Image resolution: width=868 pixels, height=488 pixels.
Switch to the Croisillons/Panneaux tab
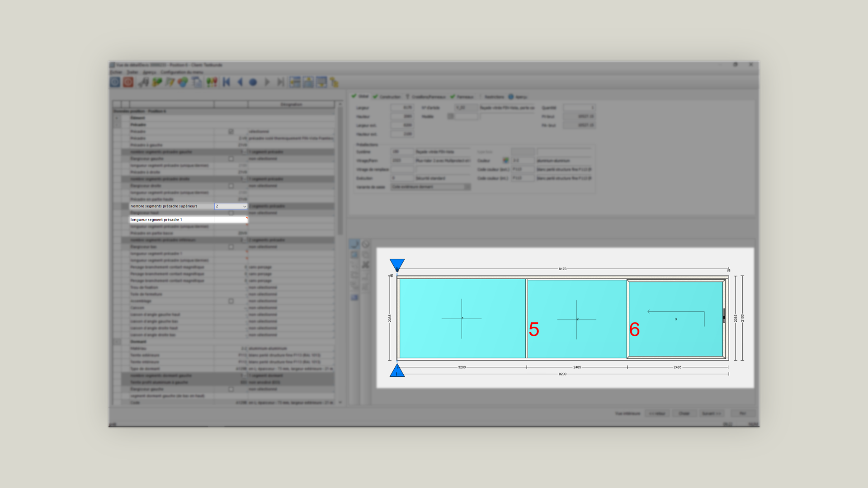[x=425, y=97]
